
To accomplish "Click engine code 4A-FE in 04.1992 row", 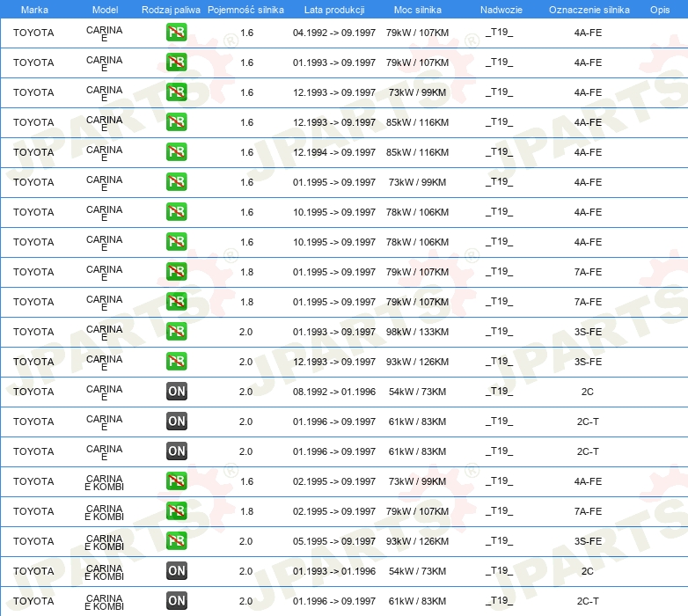I will click(x=588, y=33).
